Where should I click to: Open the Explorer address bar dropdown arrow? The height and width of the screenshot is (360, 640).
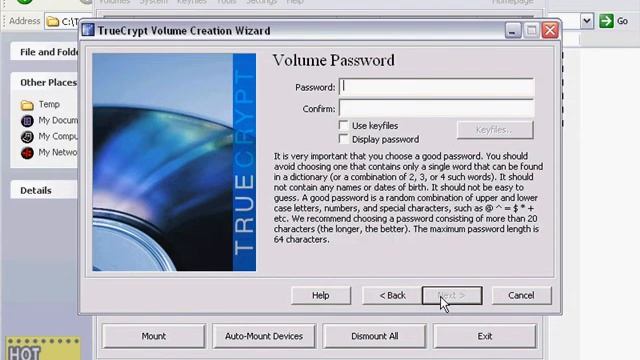tap(587, 21)
